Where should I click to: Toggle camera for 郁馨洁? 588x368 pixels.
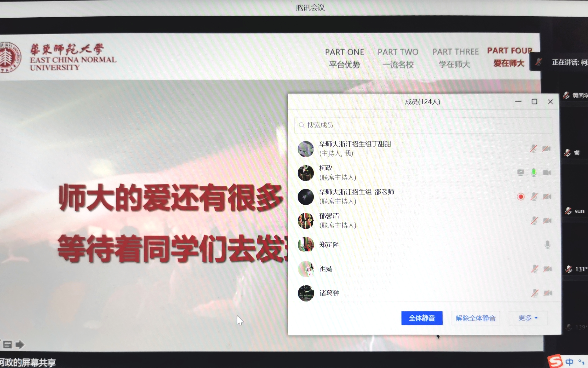point(547,221)
